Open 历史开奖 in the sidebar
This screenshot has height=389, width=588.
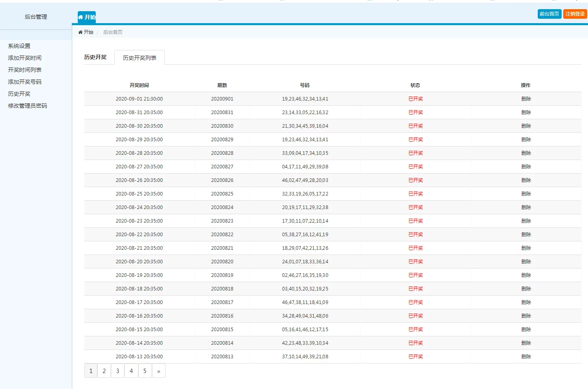19,94
